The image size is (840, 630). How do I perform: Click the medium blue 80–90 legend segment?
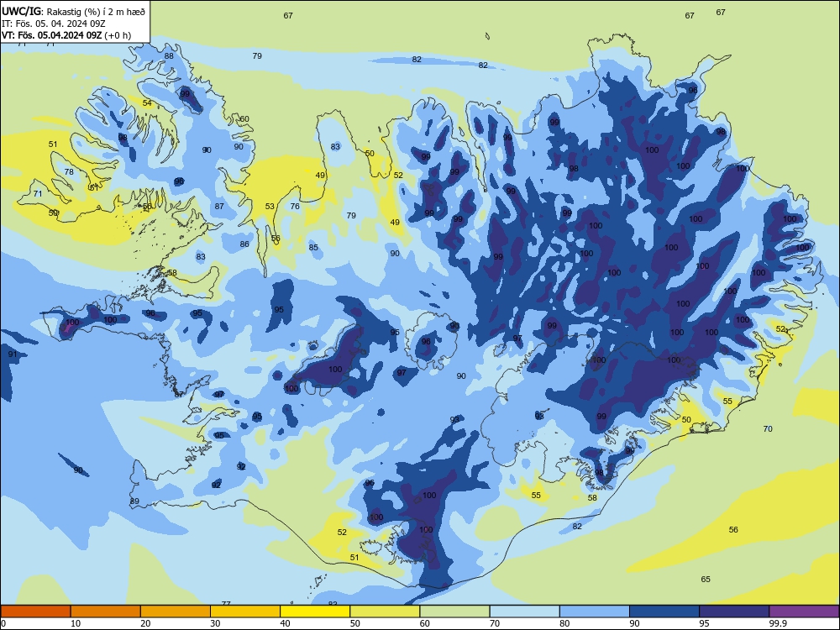595,612
